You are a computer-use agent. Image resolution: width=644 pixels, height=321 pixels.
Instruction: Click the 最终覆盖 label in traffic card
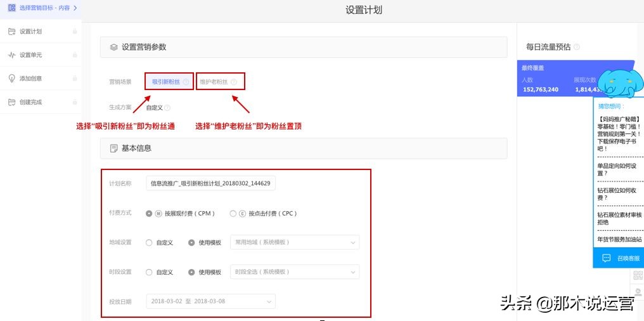point(532,68)
